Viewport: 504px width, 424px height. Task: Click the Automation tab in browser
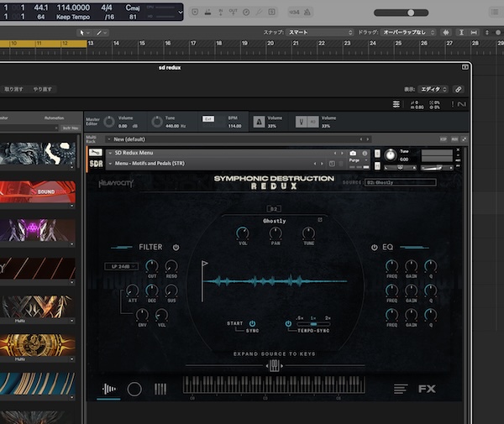tap(54, 118)
